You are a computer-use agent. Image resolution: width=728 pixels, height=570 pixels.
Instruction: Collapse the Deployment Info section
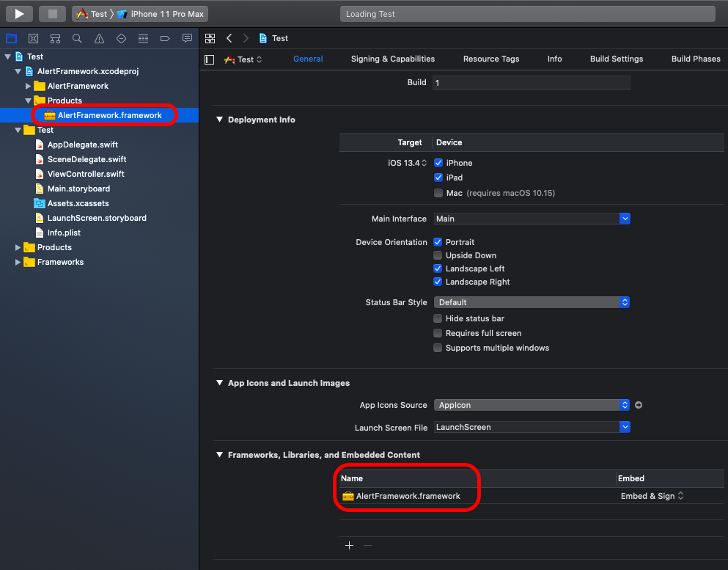220,120
